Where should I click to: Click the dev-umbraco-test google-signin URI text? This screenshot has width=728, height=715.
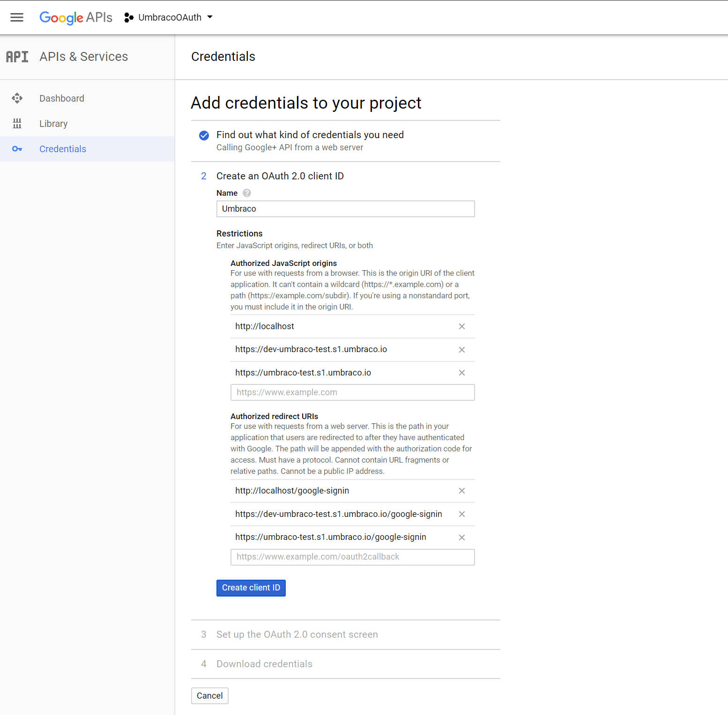tap(339, 514)
